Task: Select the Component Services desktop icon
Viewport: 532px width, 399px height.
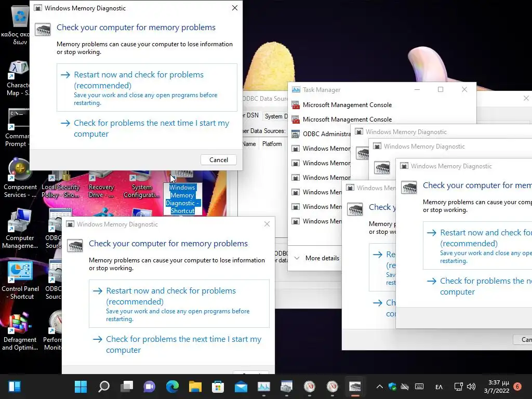Action: click(20, 178)
